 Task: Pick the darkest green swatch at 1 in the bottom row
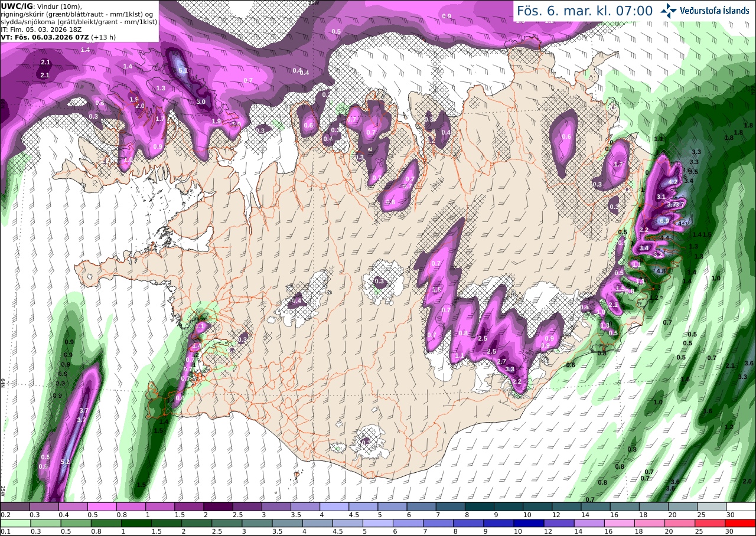coord(136,523)
